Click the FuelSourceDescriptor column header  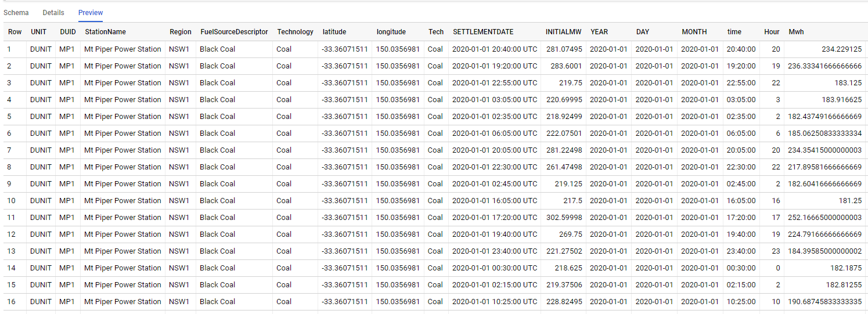pyautogui.click(x=234, y=32)
